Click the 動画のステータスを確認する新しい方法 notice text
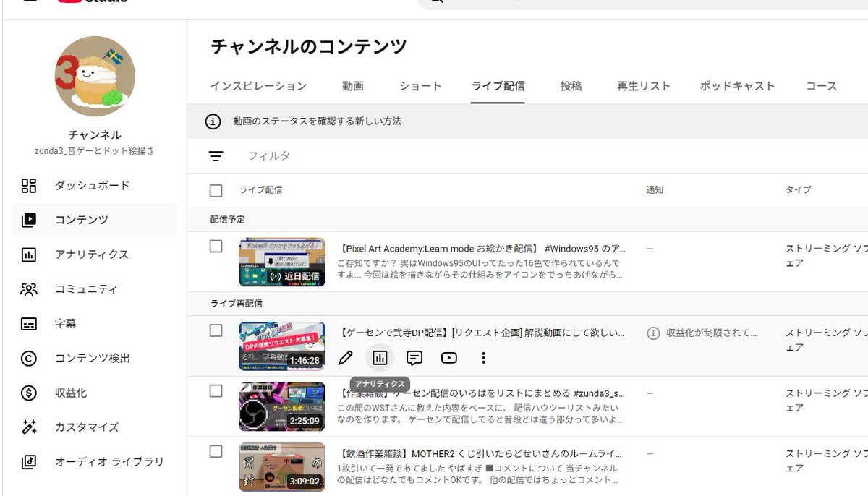The width and height of the screenshot is (868, 496). pyautogui.click(x=317, y=121)
